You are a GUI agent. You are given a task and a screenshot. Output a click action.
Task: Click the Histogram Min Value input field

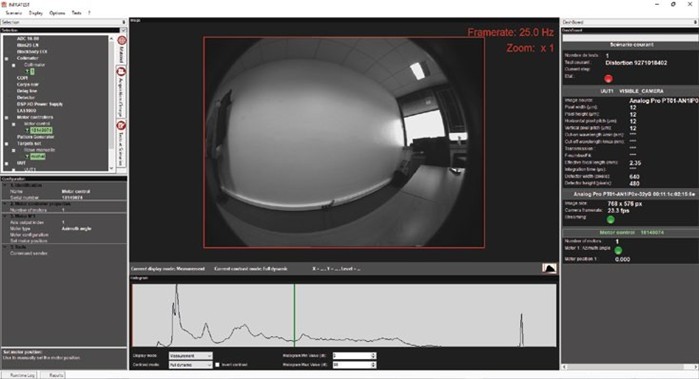(x=354, y=356)
